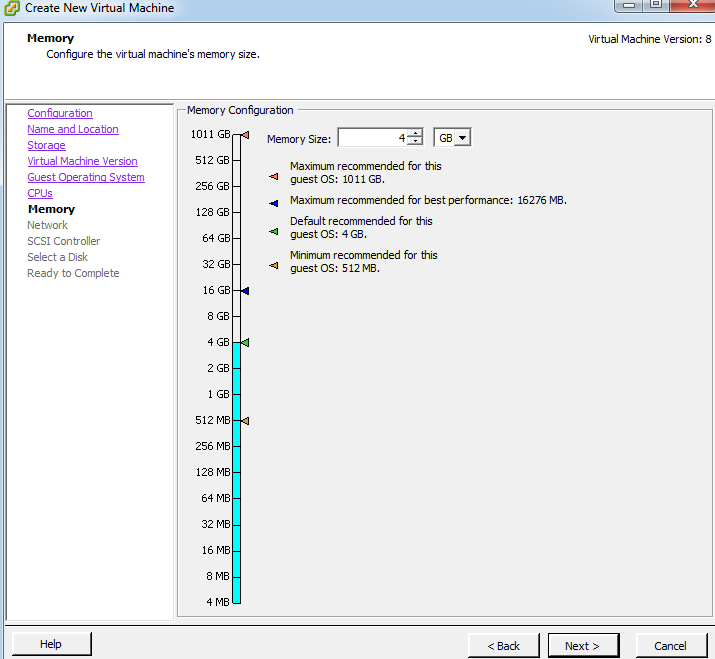Screen dimensions: 715x659
Task: Click the orange maximum marker on the slider
Action: tap(246, 135)
